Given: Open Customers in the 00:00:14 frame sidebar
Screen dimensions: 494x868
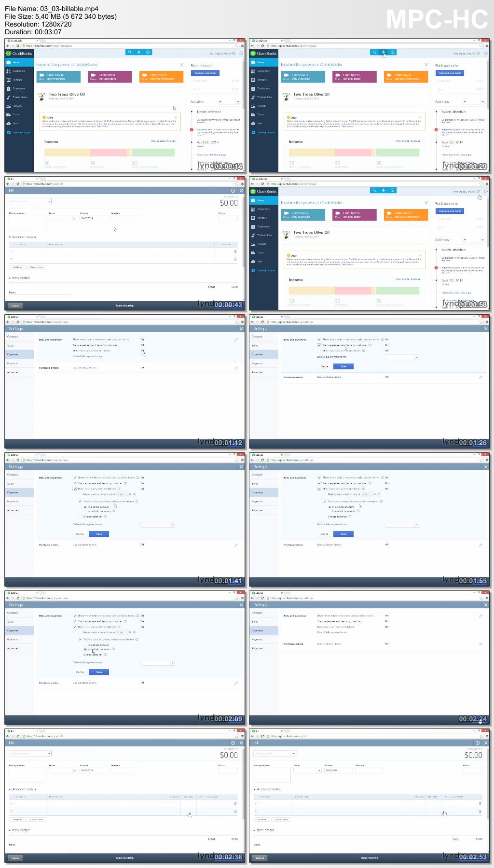Looking at the screenshot, I should pos(19,71).
